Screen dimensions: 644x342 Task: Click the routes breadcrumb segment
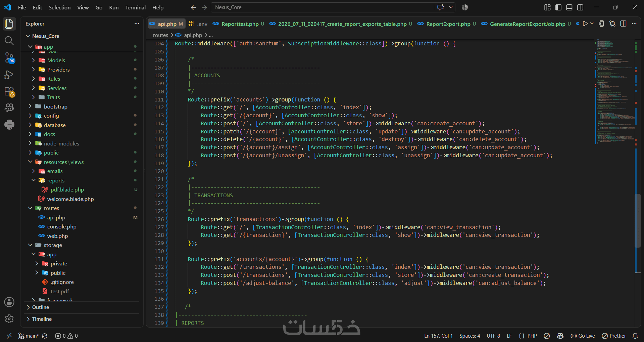(160, 35)
